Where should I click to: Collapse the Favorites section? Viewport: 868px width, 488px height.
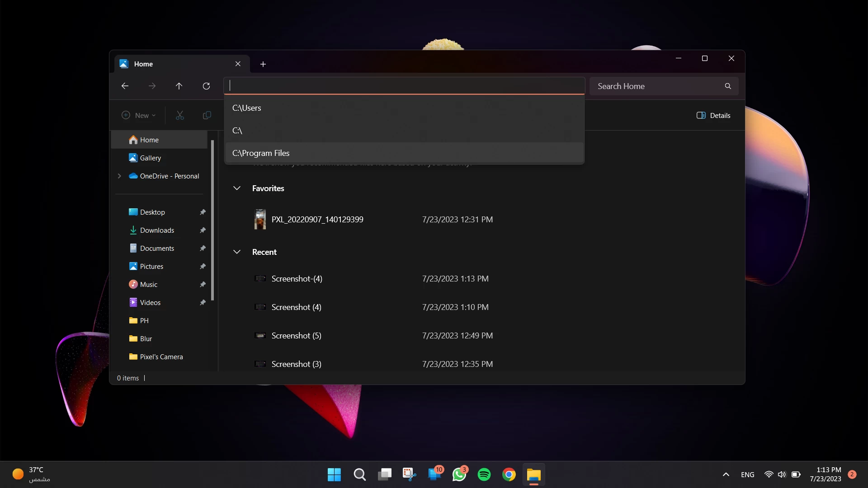point(237,188)
